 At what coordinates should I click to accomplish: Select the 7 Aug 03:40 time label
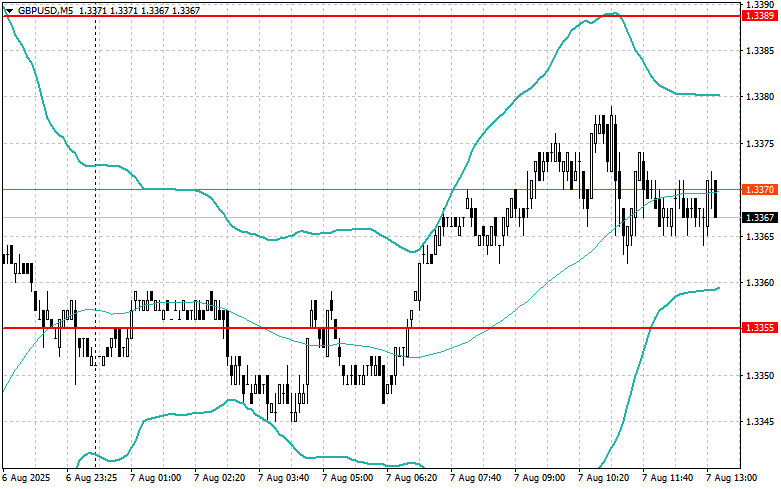pos(284,478)
